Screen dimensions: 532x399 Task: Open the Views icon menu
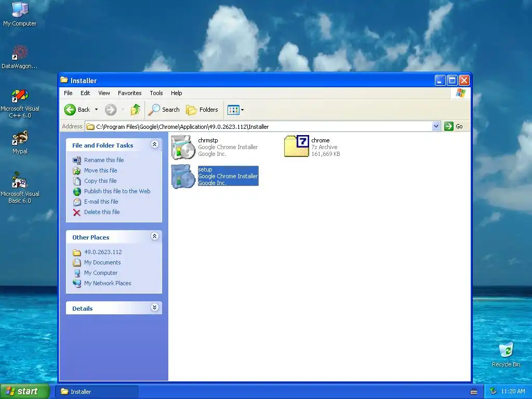click(235, 110)
